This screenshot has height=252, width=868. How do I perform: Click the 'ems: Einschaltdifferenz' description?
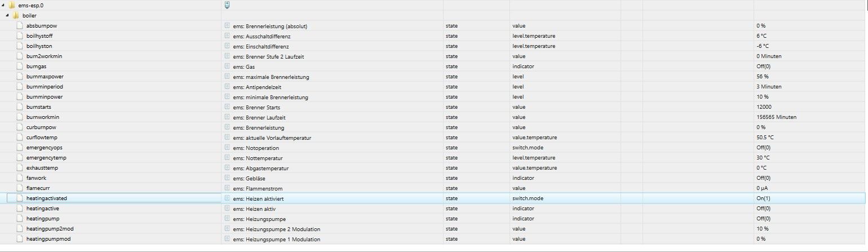[260, 46]
